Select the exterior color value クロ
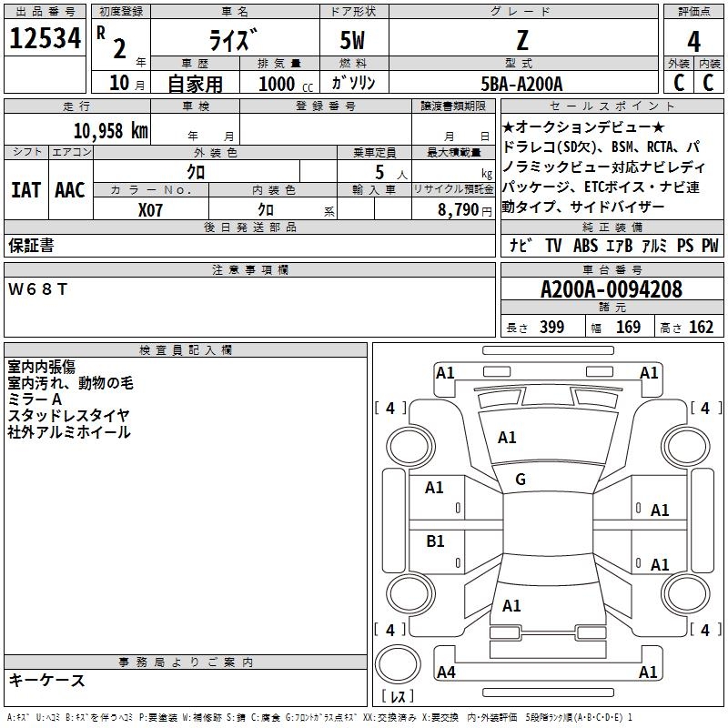 (196, 172)
